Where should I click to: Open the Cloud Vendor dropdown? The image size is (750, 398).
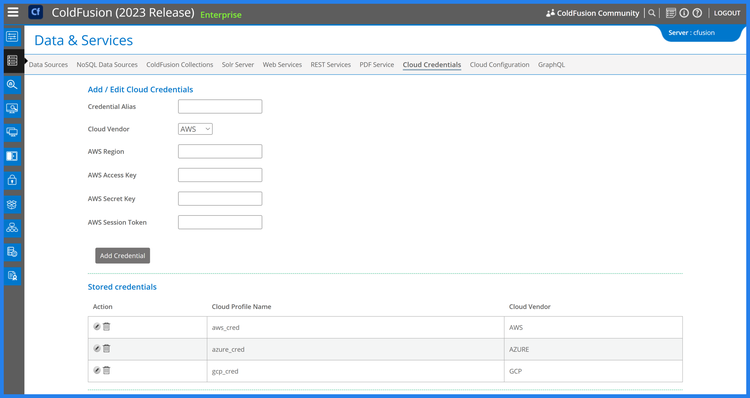(x=195, y=129)
